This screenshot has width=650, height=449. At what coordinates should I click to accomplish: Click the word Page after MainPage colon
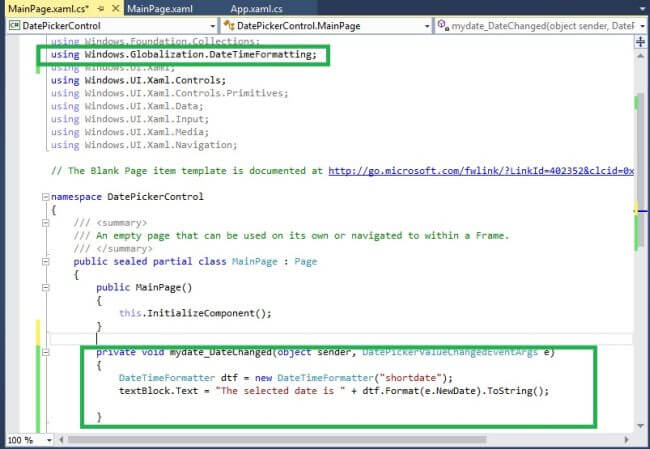point(306,262)
